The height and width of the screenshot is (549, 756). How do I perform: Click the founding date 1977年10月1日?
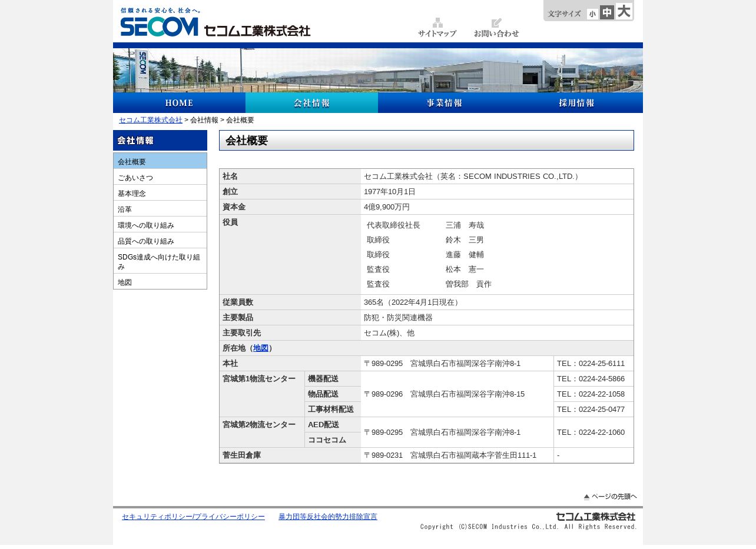point(390,192)
